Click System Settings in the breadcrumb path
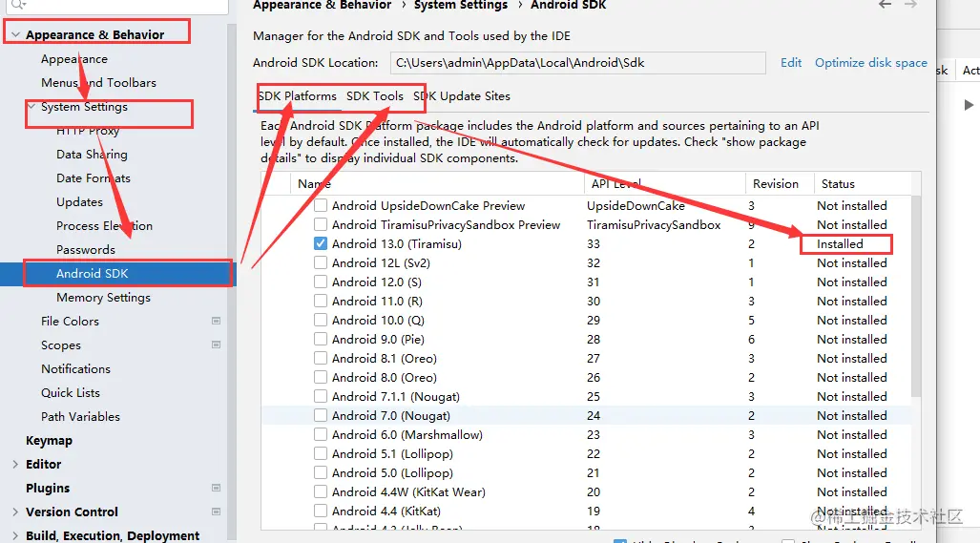This screenshot has height=543, width=980. coord(461,5)
